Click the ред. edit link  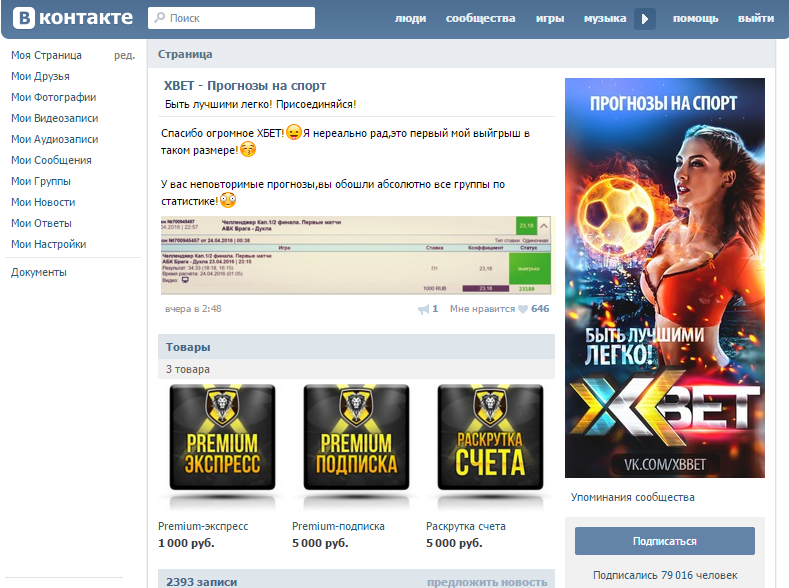[124, 55]
